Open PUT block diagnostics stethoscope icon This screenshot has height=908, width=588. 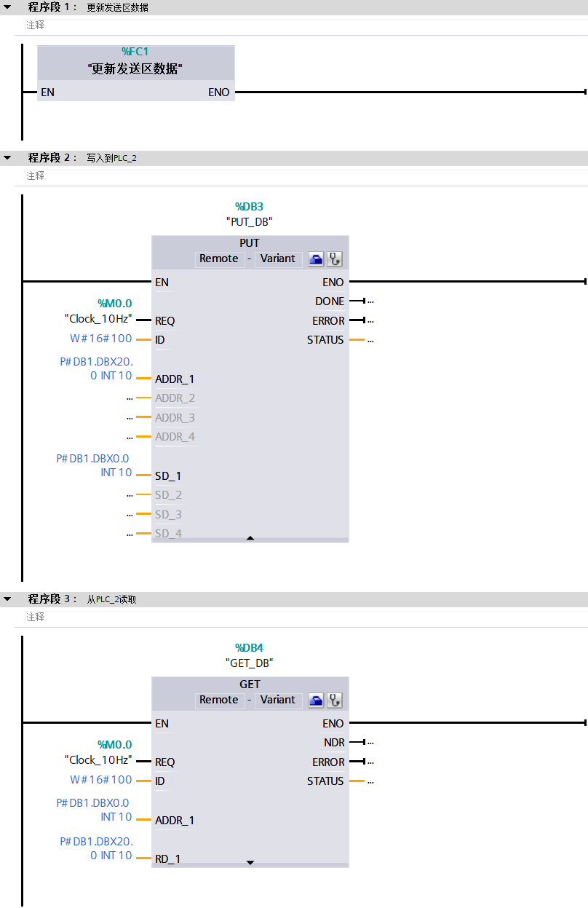[x=334, y=258]
